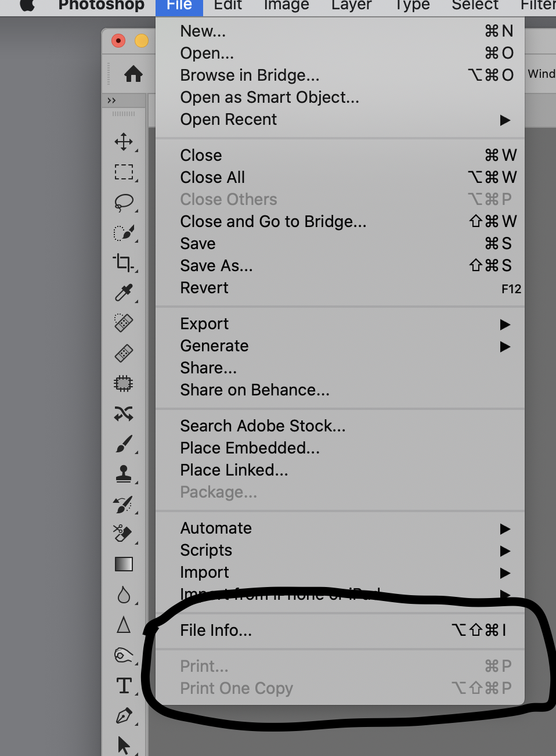Activate the Horizontal Type tool

click(x=124, y=685)
